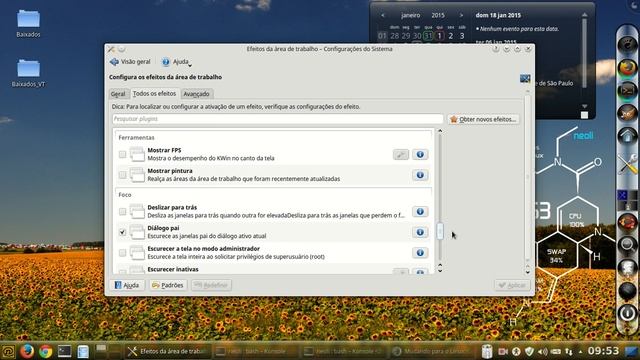Click the Redefinir button
640x360 pixels.
point(212,285)
